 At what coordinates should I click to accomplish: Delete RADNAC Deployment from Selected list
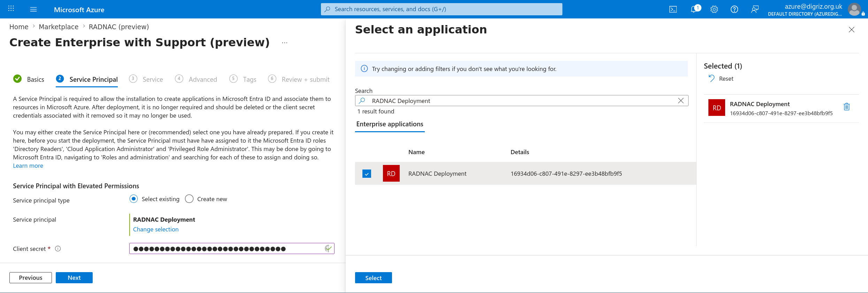click(846, 107)
